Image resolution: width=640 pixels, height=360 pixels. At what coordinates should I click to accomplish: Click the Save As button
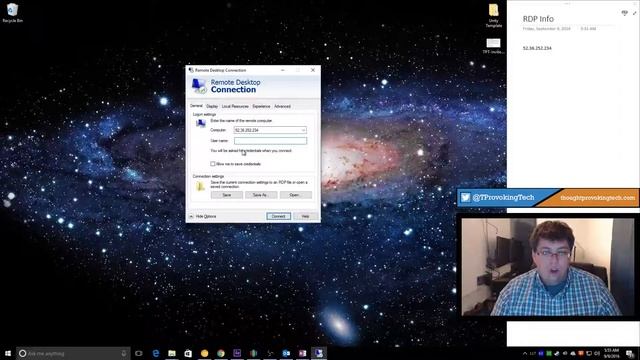tap(260, 195)
